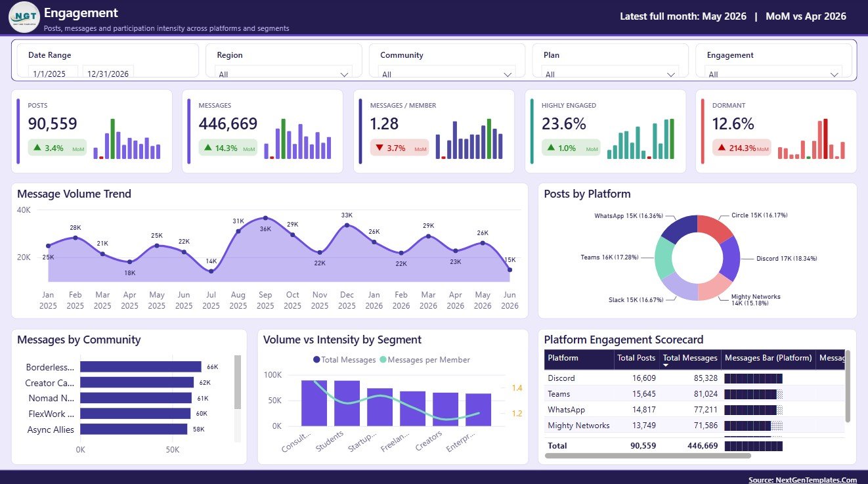Viewport: 868px width, 484px height.
Task: Click the Jul 2025 14K data point
Action: tap(211, 271)
